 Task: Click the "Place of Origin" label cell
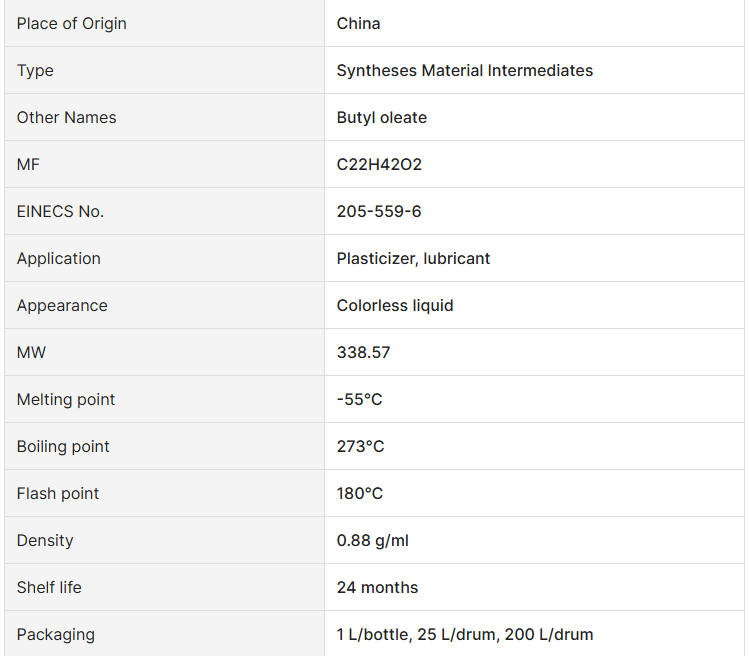[x=72, y=23]
